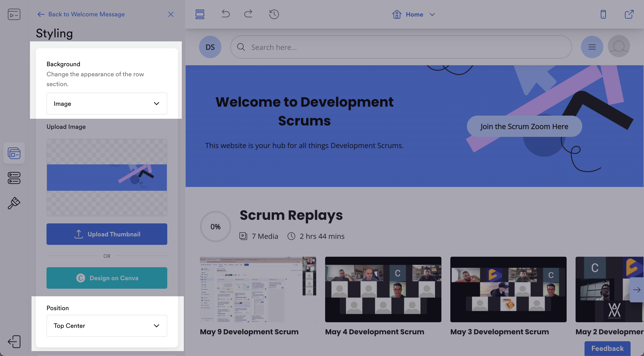This screenshot has width=644, height=356.
Task: Open the Position Top Center dropdown
Action: click(x=107, y=326)
